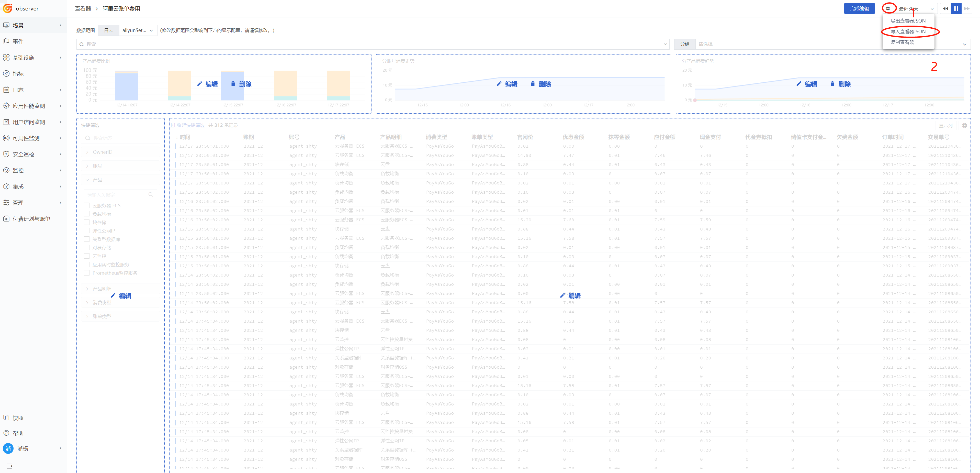Open table column settings gear icon

pos(964,126)
